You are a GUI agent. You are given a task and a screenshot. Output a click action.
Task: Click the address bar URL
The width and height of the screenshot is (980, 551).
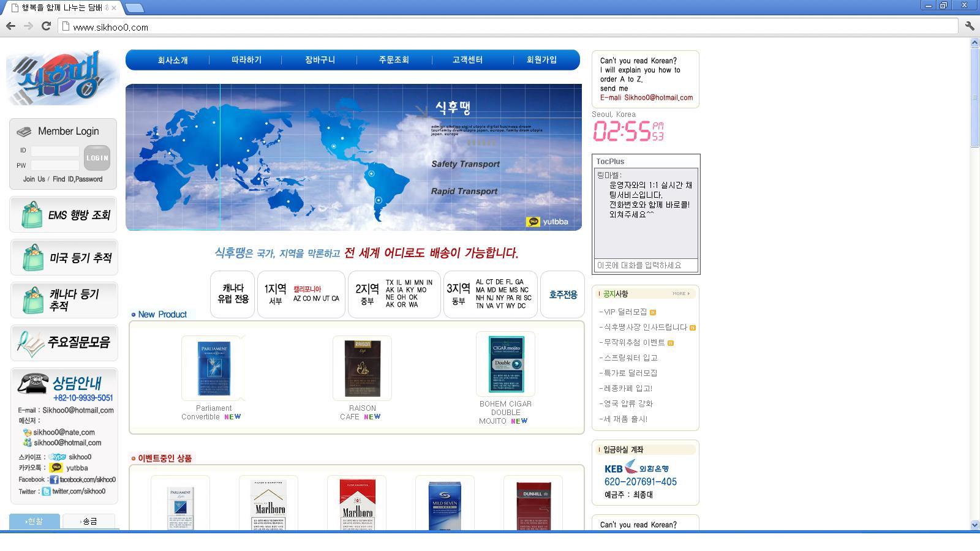(x=110, y=27)
